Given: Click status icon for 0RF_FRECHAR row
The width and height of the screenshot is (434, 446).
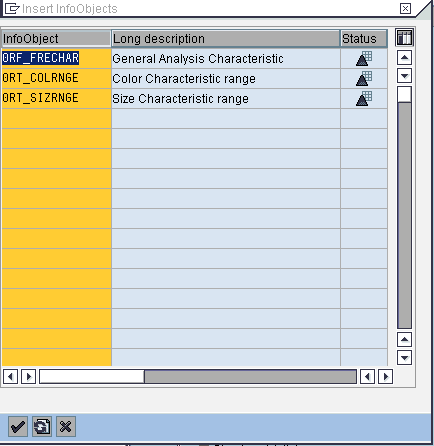Looking at the screenshot, I should pos(364,59).
